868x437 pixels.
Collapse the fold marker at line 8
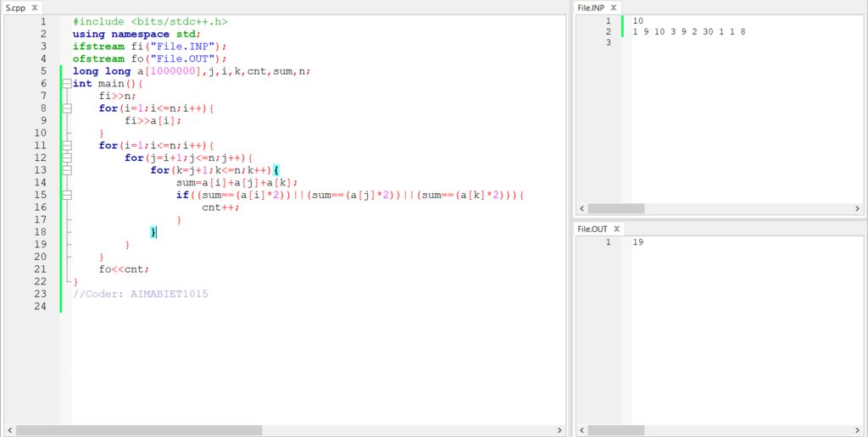coord(67,108)
